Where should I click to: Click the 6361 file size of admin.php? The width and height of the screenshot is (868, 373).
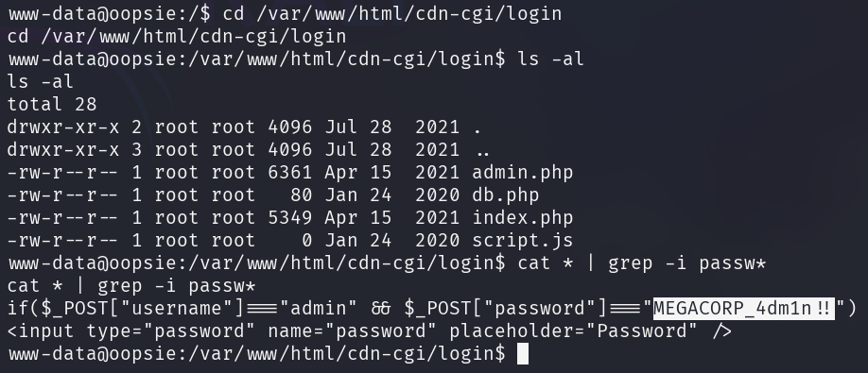click(289, 173)
